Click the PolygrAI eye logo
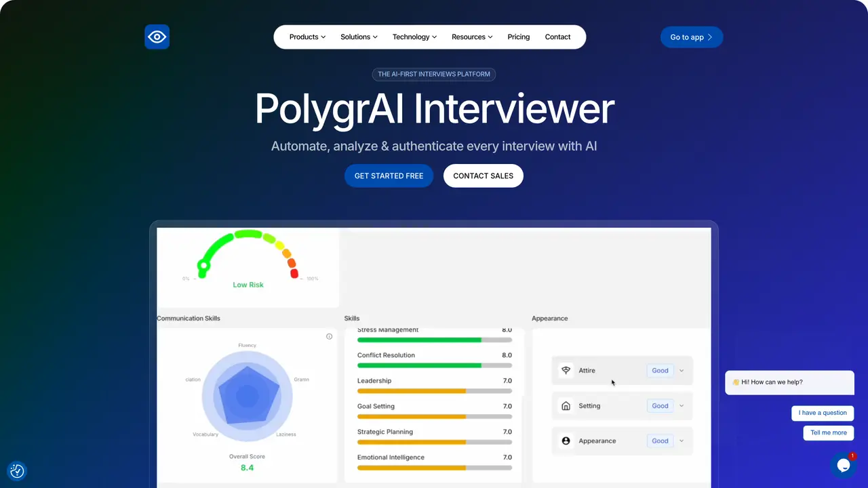Viewport: 868px width, 488px height. (x=157, y=37)
